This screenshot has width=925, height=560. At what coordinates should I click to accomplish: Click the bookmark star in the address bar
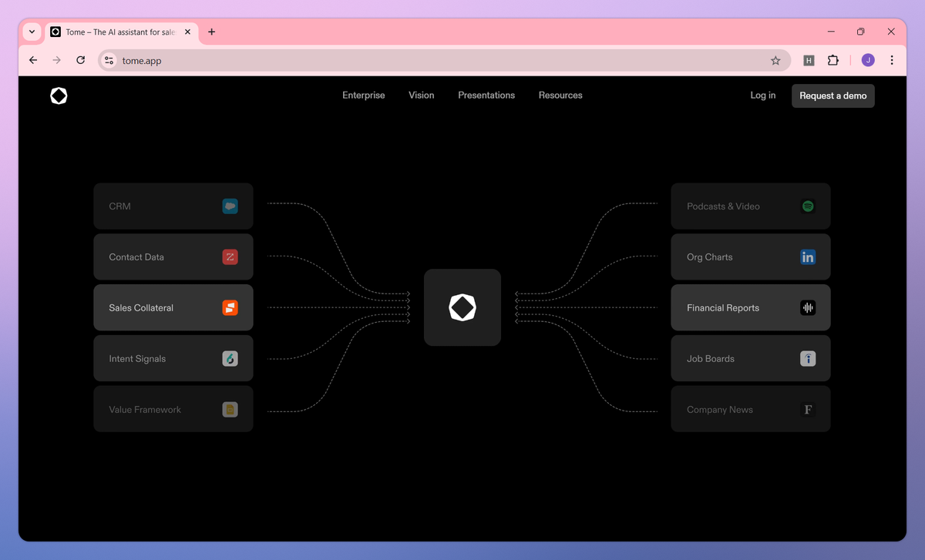[x=775, y=60]
